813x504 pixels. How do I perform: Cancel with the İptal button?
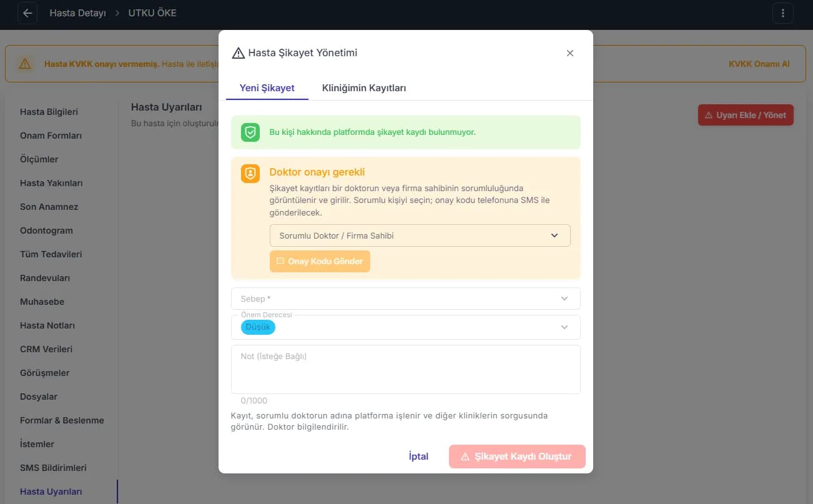[x=418, y=457]
